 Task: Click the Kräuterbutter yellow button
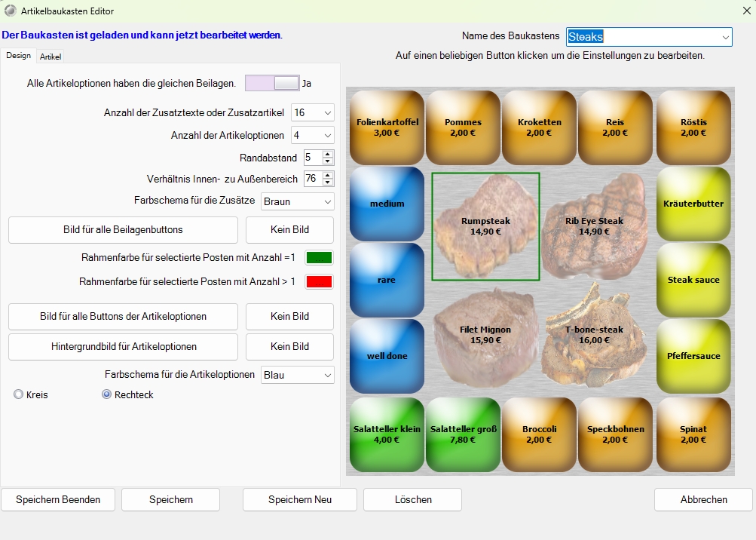693,204
